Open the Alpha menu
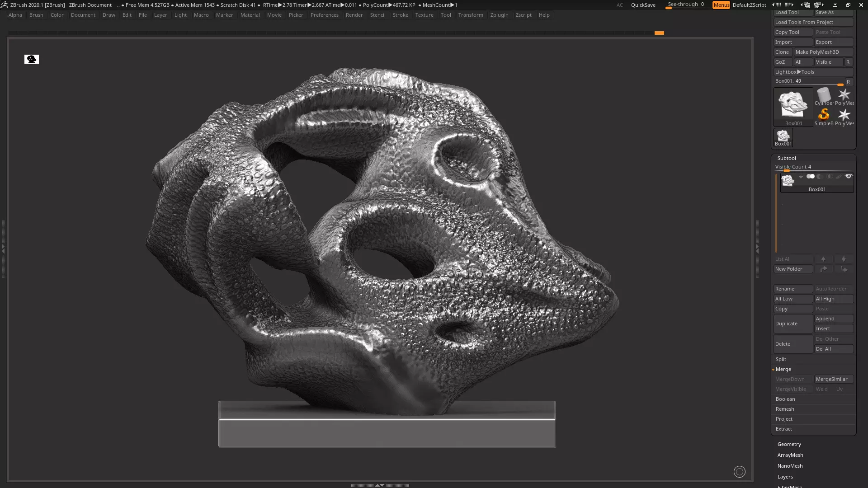Screen dimensions: 868x488 (x=15, y=15)
